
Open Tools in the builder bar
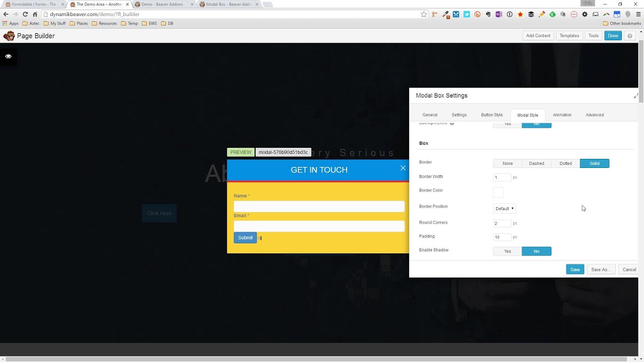pos(594,36)
